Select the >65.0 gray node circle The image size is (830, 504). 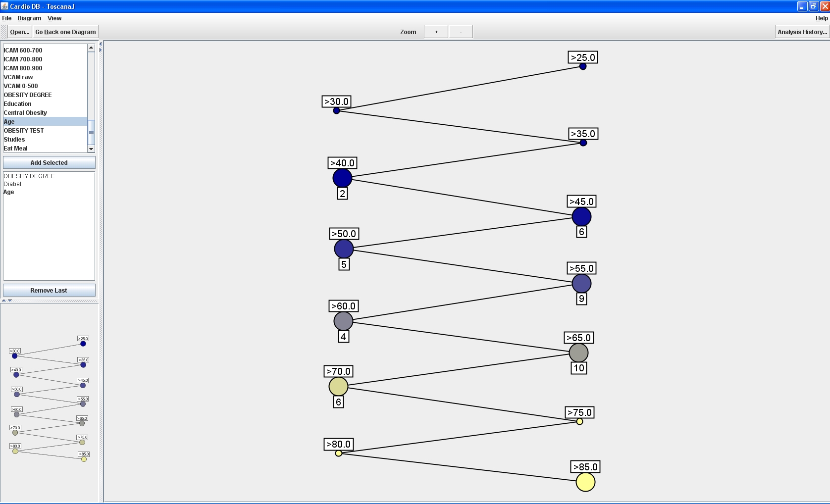tap(578, 353)
